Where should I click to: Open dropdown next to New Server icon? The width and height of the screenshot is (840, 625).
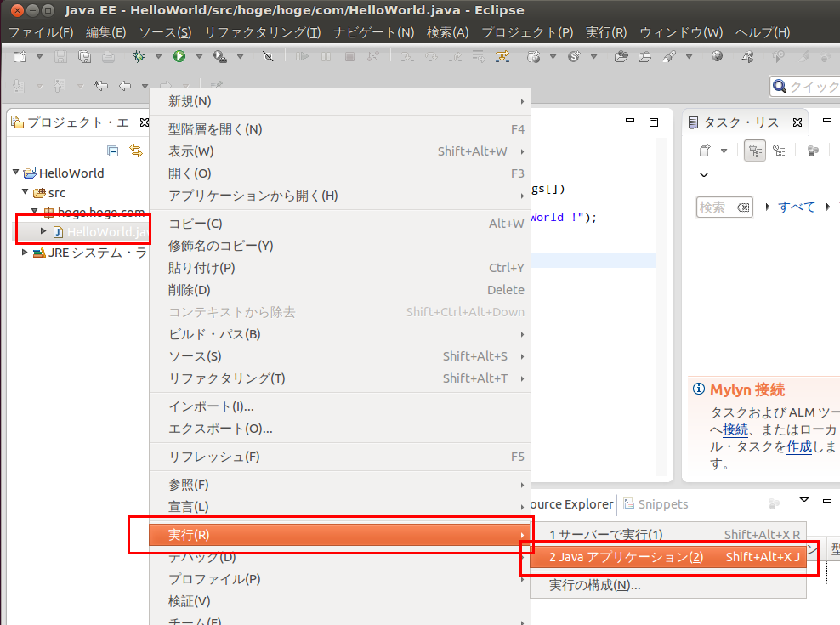coord(553,56)
